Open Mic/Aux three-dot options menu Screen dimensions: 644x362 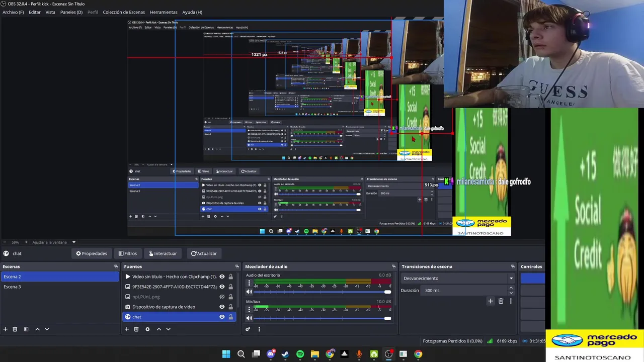(x=249, y=309)
